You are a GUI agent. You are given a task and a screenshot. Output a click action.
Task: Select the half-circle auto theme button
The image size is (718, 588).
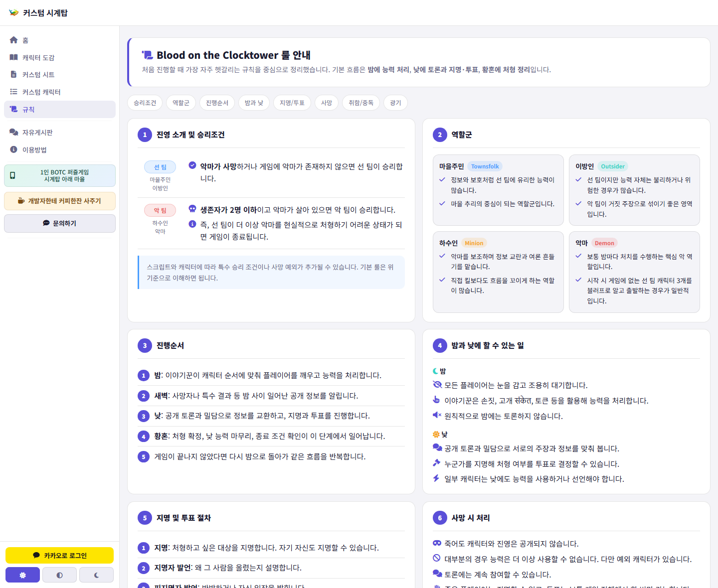point(59,575)
